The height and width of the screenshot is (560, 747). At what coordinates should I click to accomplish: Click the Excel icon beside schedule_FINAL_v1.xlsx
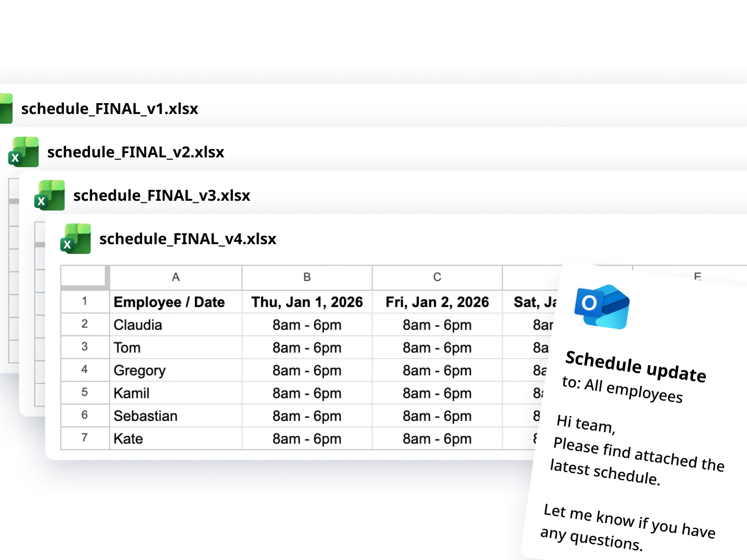tap(6, 108)
